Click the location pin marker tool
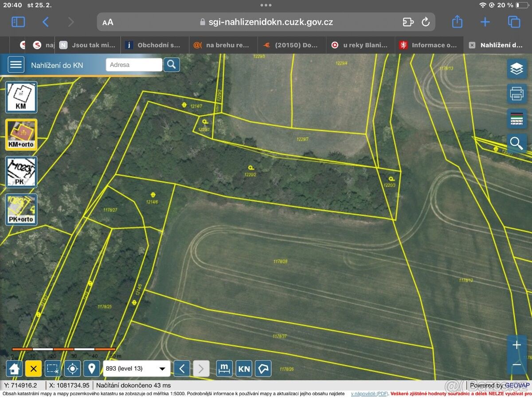Screen dimensions: 532x399 pyautogui.click(x=92, y=368)
